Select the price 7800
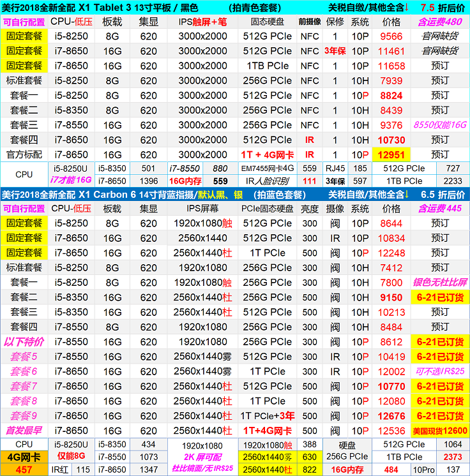Image resolution: width=470 pixels, height=476 pixels. (391, 283)
